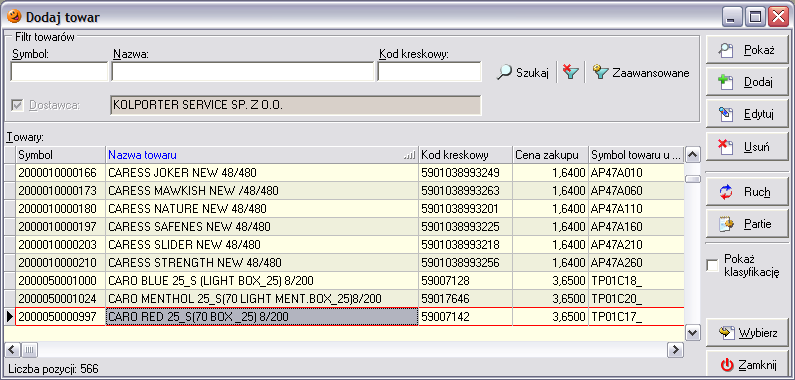Click the vertical scrollbar thumb
Screen dimensions: 795x380
tap(693, 179)
